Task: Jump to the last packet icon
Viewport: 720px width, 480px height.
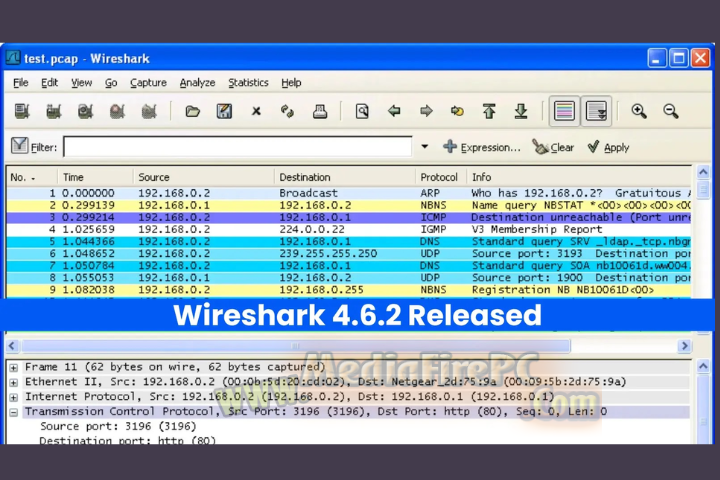Action: click(x=521, y=111)
